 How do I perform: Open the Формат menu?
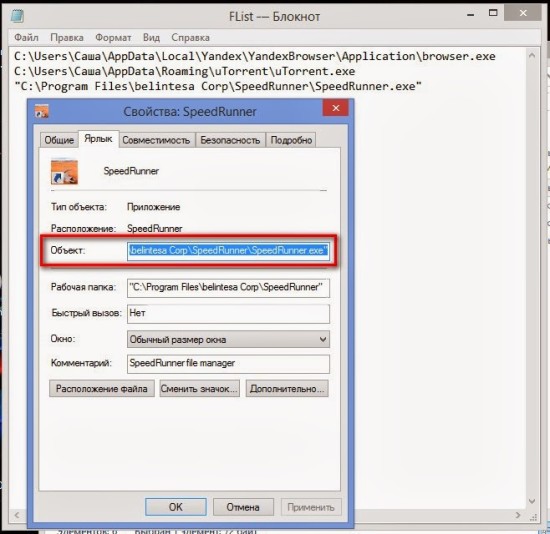(113, 38)
